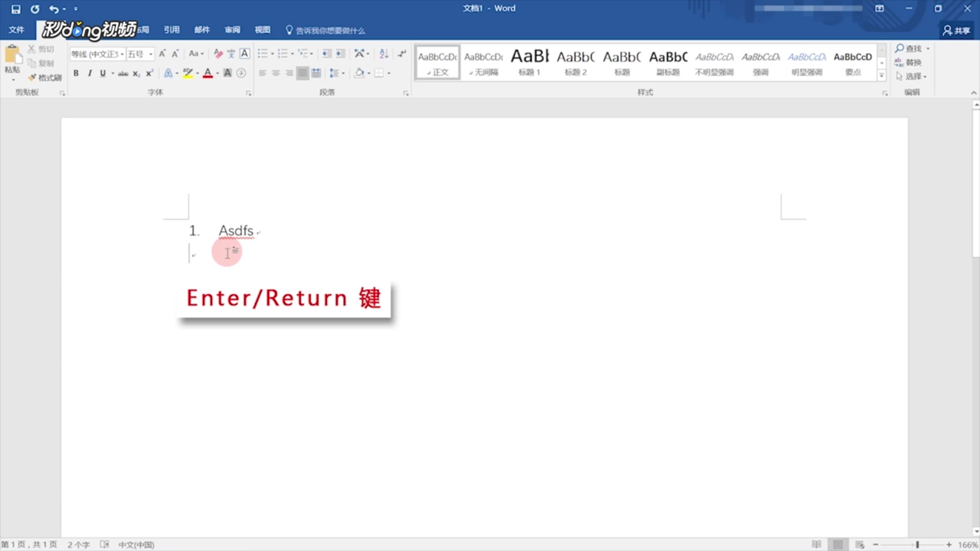Toggle bold formatting
This screenshot has width=980, height=551.
(76, 73)
